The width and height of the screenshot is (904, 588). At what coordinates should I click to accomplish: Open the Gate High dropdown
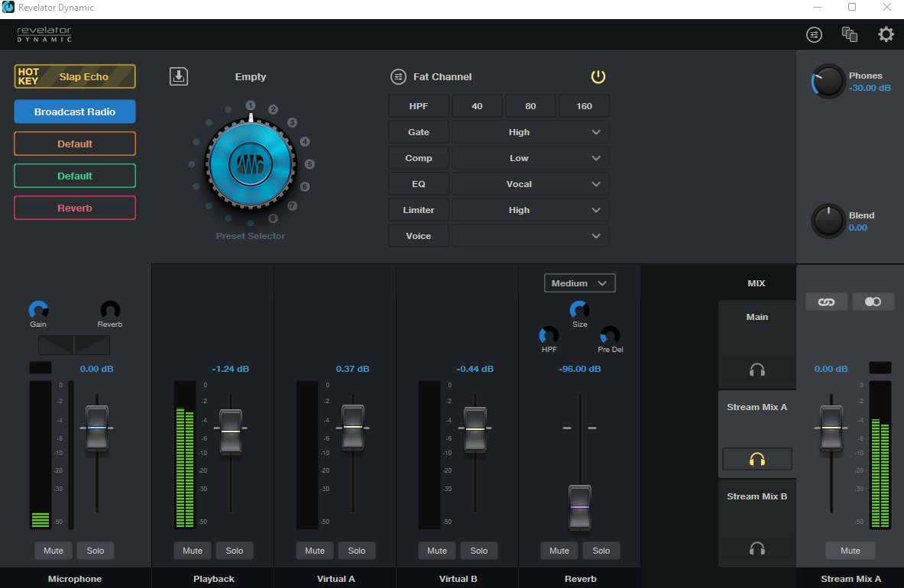[x=530, y=131]
